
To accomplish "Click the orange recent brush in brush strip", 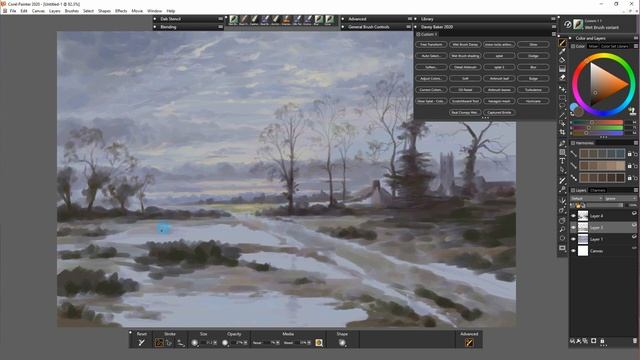I will (286, 20).
